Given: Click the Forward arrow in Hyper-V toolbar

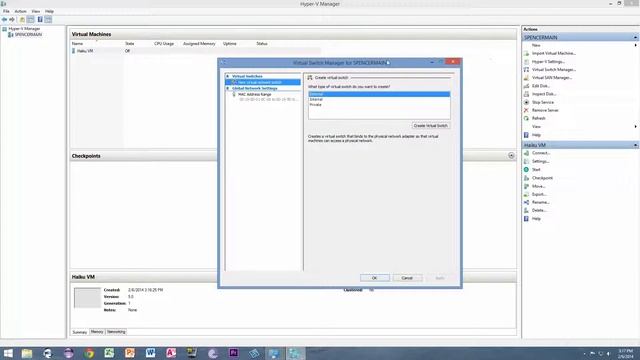Looking at the screenshot, I should [12, 20].
